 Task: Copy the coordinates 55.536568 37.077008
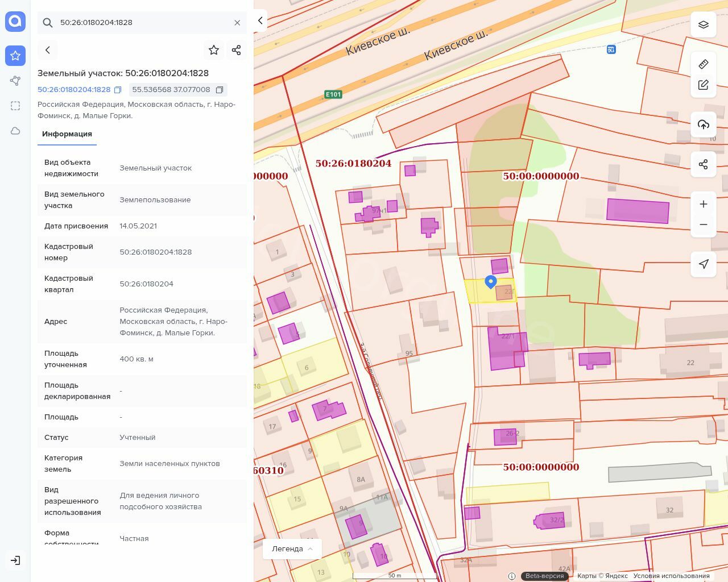coord(220,90)
